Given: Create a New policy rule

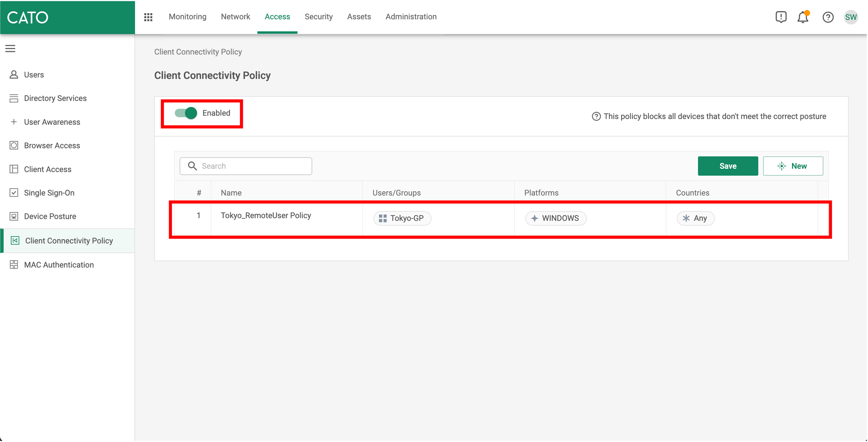Looking at the screenshot, I should pyautogui.click(x=793, y=166).
